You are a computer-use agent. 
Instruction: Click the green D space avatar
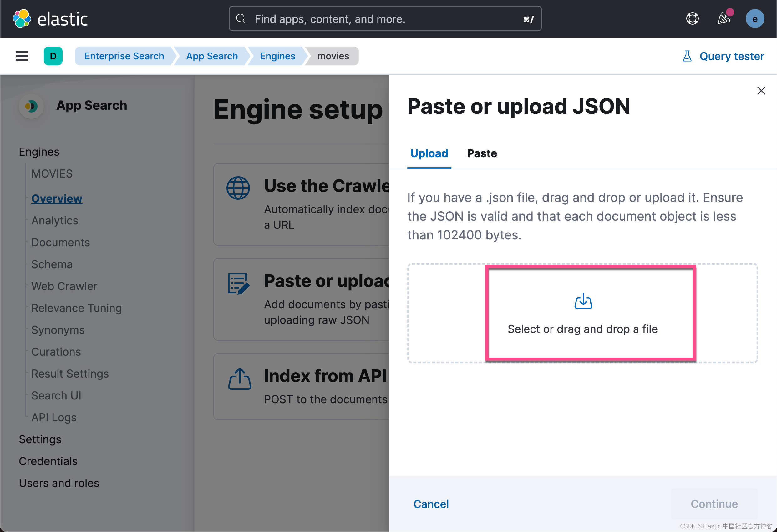pyautogui.click(x=53, y=56)
